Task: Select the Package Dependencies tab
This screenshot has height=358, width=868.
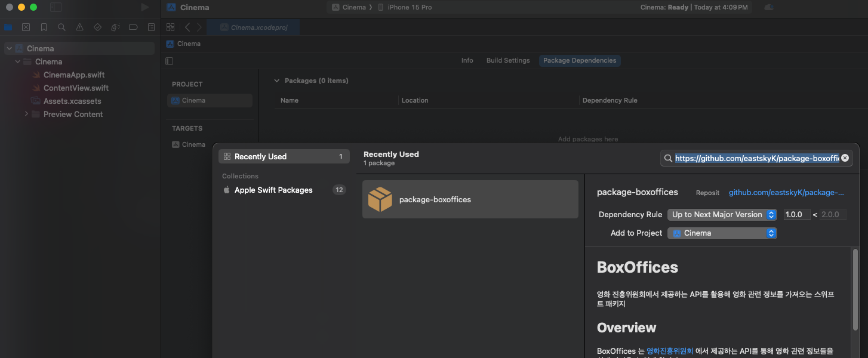Action: (x=580, y=60)
